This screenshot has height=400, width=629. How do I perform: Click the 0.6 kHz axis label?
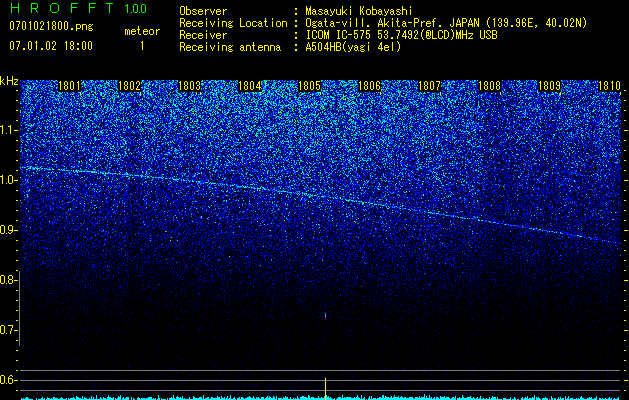point(9,380)
